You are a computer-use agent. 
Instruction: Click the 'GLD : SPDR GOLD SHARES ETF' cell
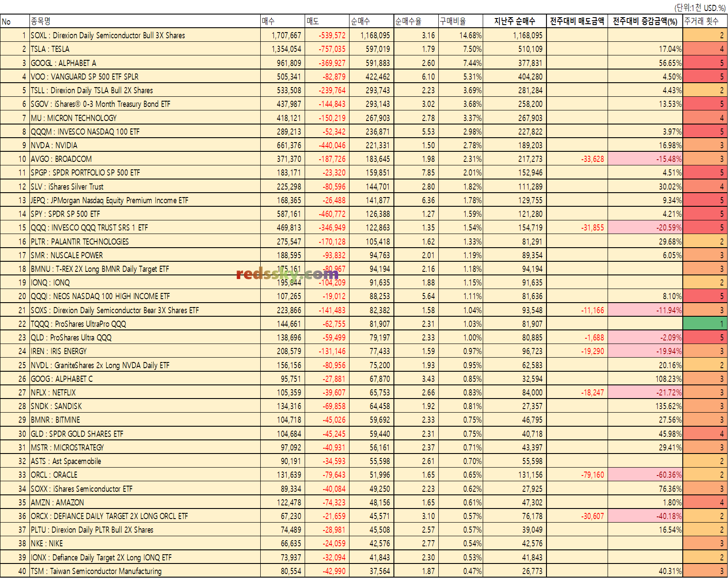(x=145, y=434)
